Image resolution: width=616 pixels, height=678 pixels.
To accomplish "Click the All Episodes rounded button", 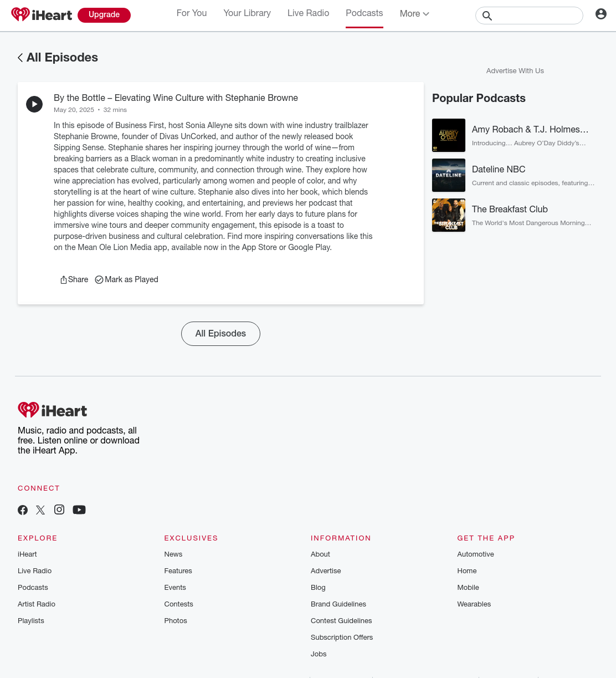I will tap(220, 334).
